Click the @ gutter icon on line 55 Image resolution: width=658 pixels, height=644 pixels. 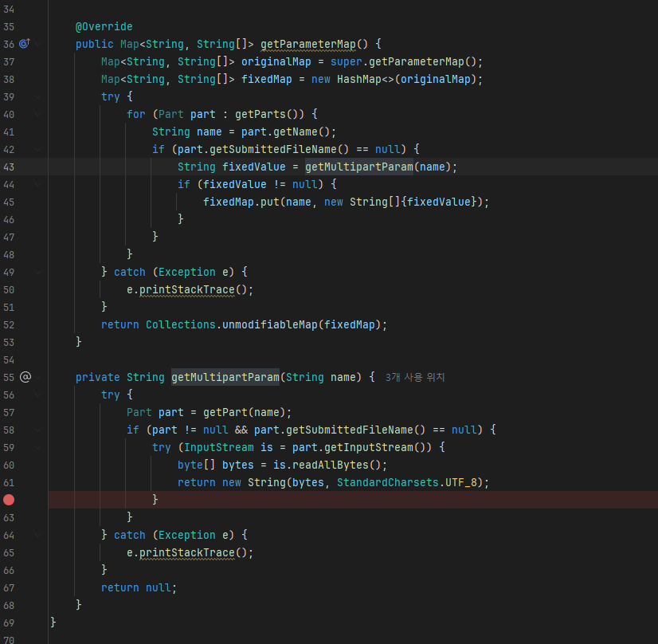point(25,377)
